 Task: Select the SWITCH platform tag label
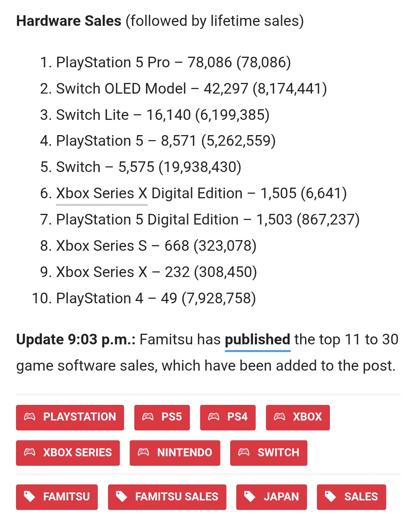(x=278, y=452)
